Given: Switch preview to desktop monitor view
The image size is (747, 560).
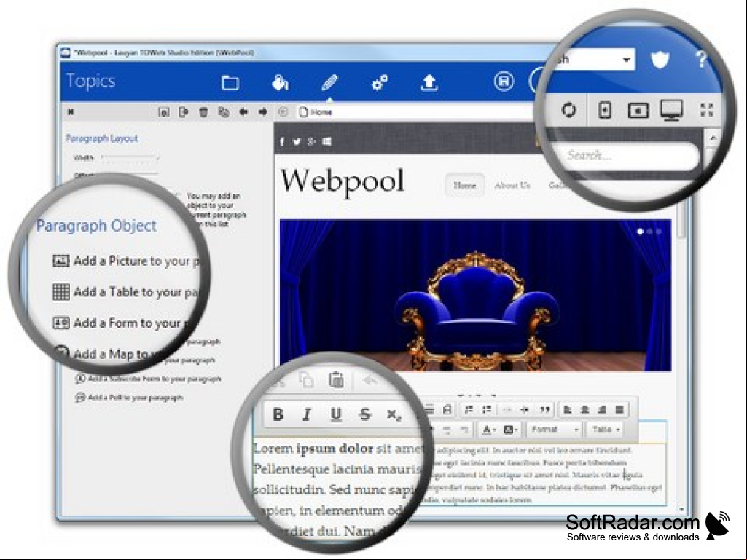Looking at the screenshot, I should [x=671, y=111].
